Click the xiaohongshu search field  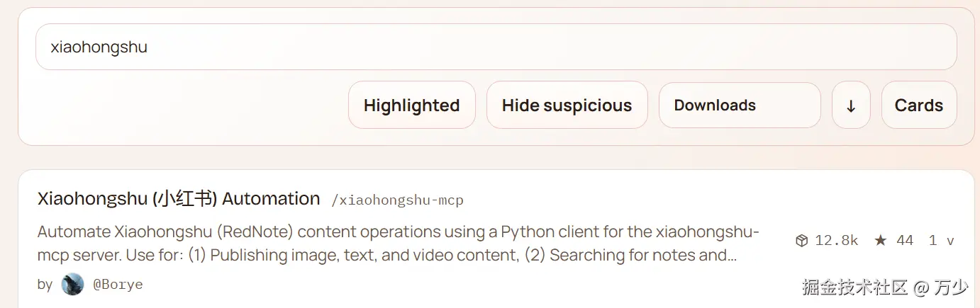pyautogui.click(x=496, y=47)
